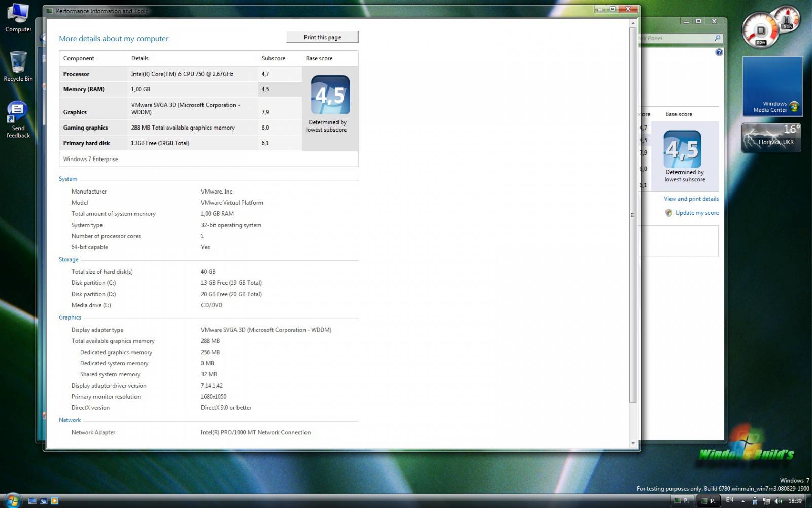Select the Processor row label
The image size is (812, 508).
pos(76,74)
